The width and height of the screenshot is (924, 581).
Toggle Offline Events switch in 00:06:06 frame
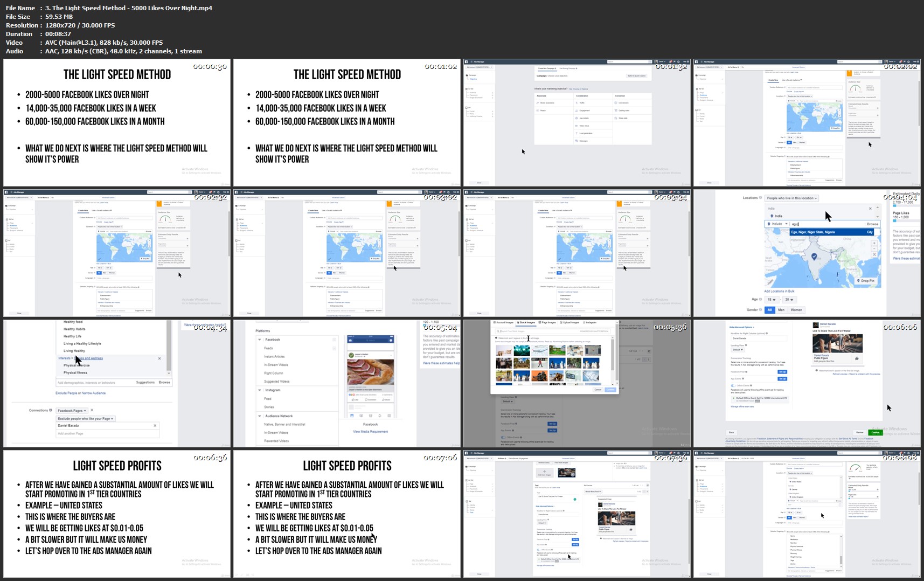click(x=733, y=385)
